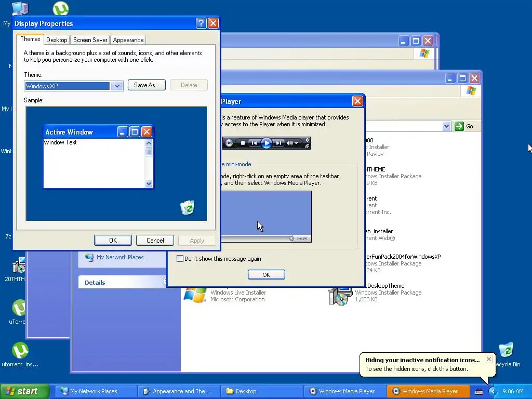Open the Appearance tab
532x399 pixels.
point(128,40)
